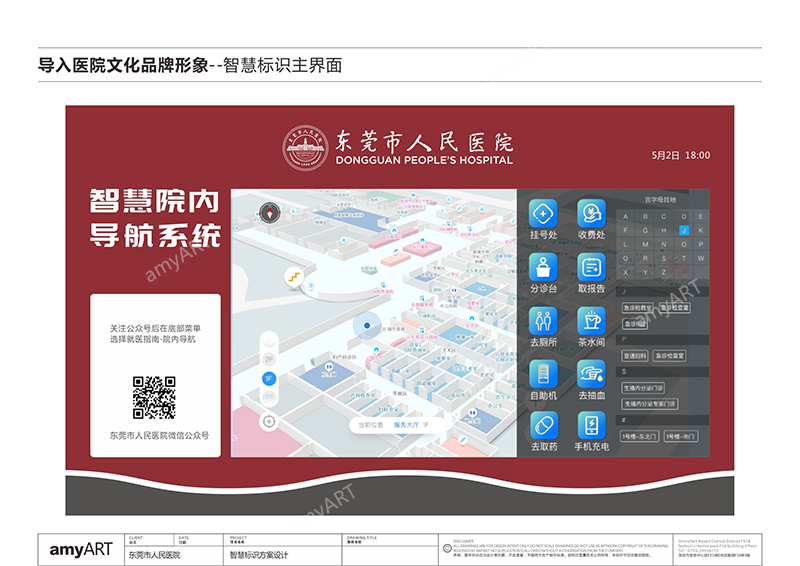Viewport: 800px width, 566px height.
Task: Choose the 自助机 self-service kiosk icon
Action: [x=543, y=374]
